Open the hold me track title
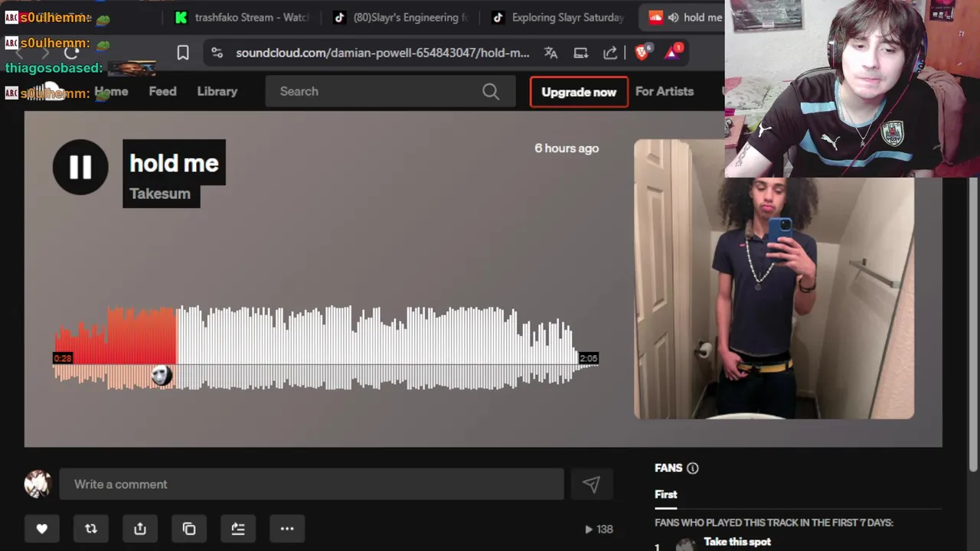This screenshot has height=551, width=980. click(x=174, y=163)
